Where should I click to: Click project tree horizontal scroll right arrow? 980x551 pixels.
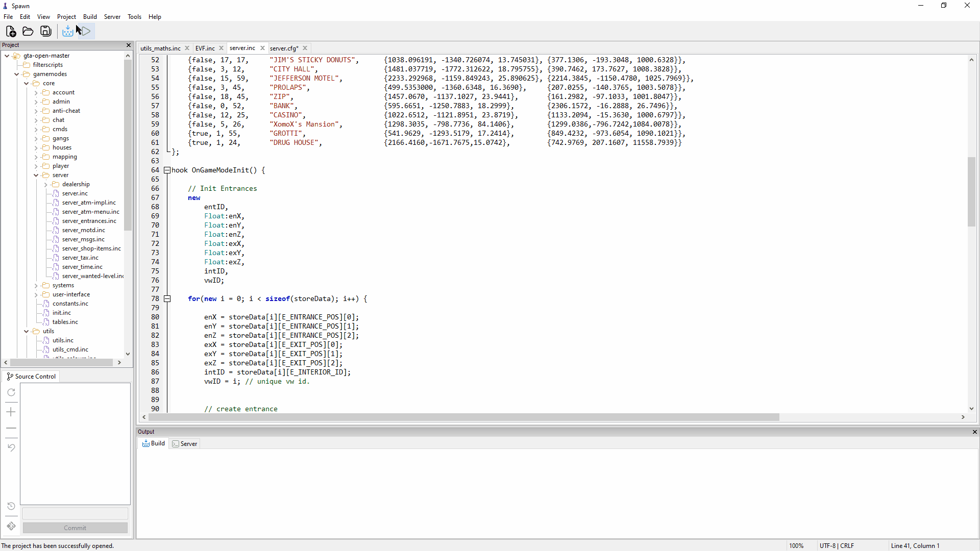pos(119,363)
